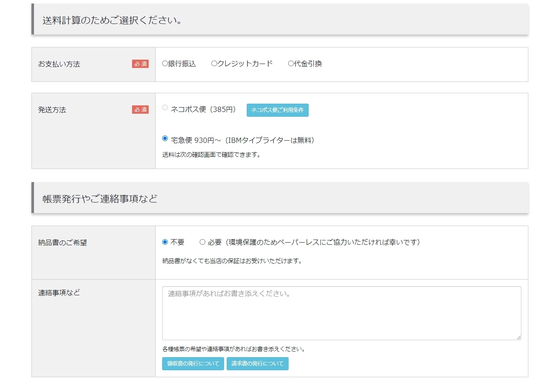Click the 帳票発行やご連絡事項など section heading
The width and height of the screenshot is (558, 392).
pos(100,199)
